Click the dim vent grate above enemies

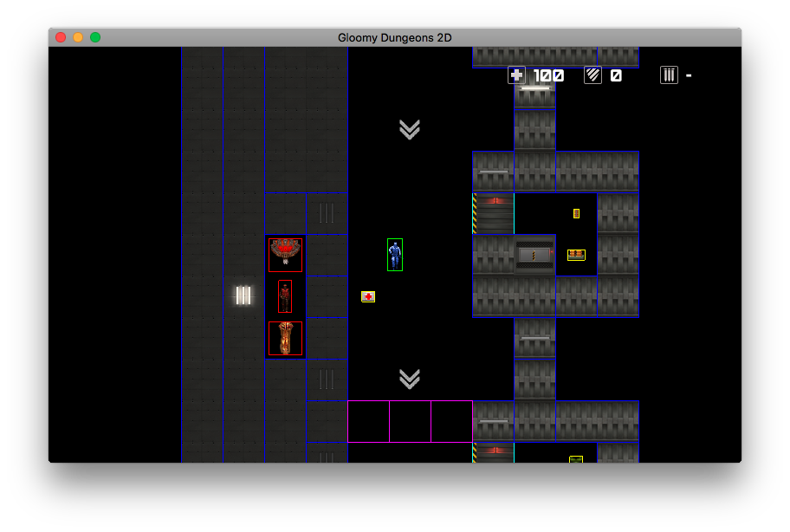(327, 213)
